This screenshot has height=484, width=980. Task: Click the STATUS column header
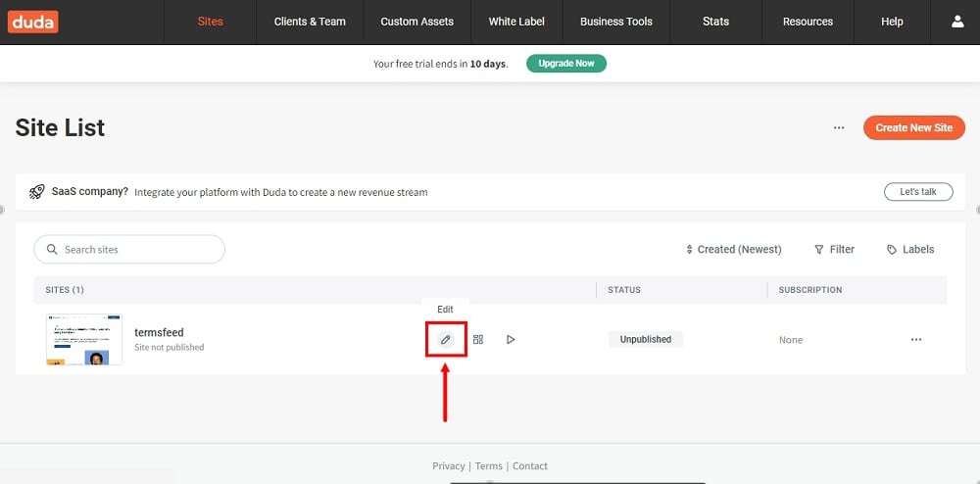[624, 290]
